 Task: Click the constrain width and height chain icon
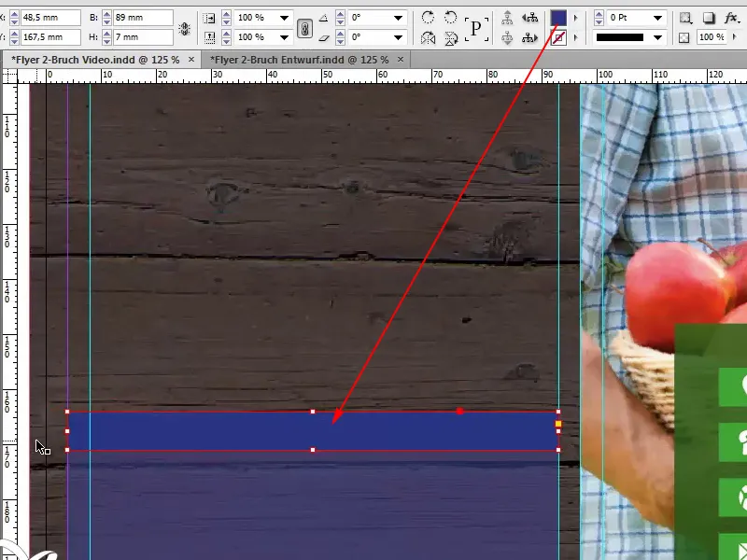click(184, 29)
